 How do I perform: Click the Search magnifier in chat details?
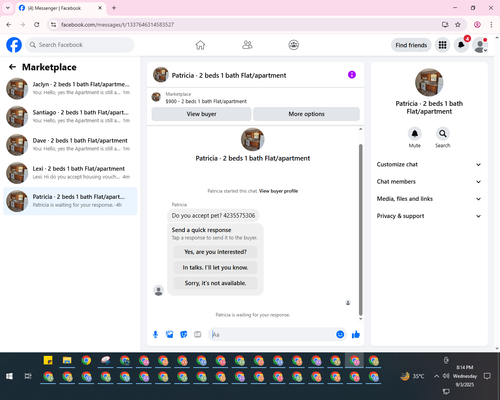pyautogui.click(x=443, y=134)
